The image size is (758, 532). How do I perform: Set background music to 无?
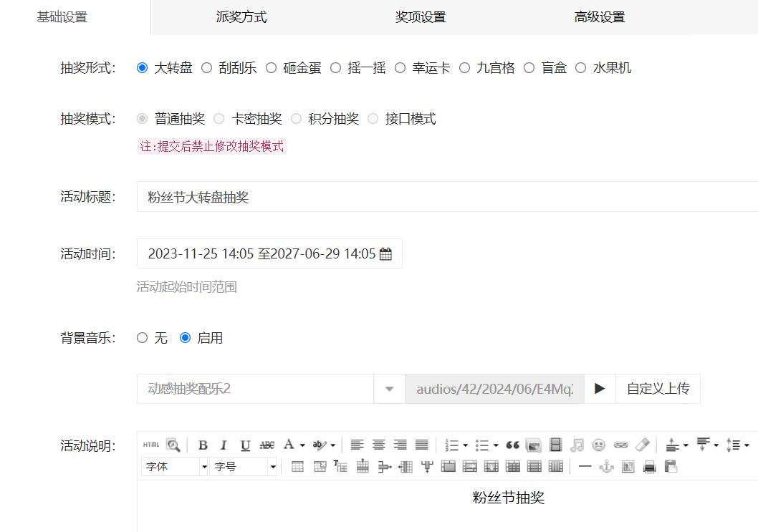[142, 338]
